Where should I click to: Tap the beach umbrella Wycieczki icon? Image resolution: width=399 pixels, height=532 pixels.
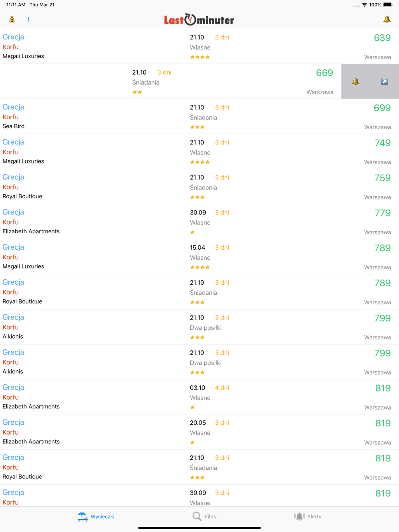coord(83,516)
